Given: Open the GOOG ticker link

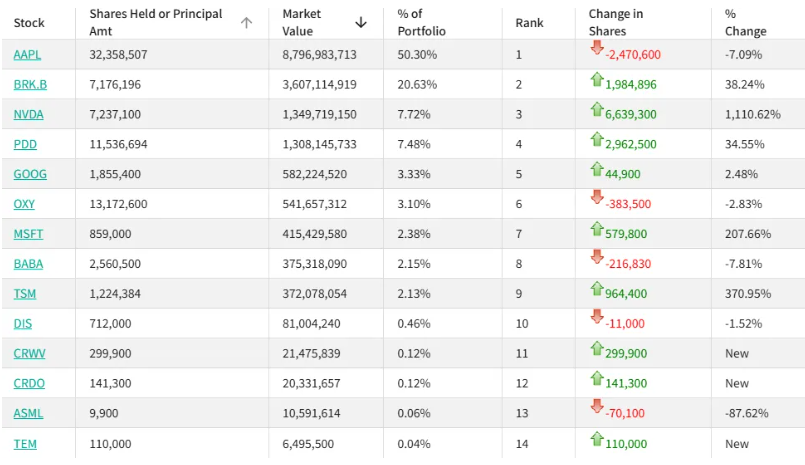Looking at the screenshot, I should [30, 174].
